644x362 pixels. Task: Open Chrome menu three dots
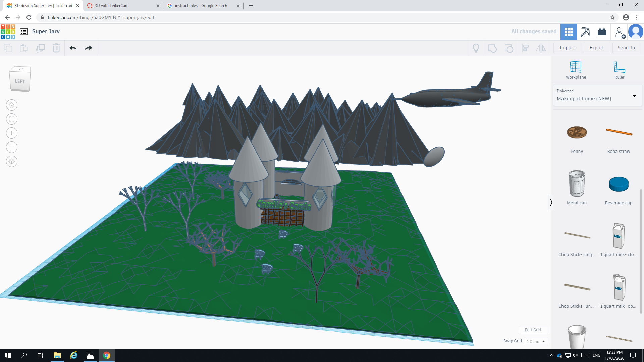[637, 17]
